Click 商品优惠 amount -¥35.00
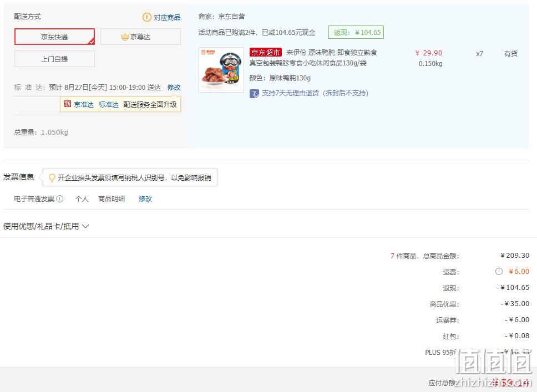 [515, 304]
